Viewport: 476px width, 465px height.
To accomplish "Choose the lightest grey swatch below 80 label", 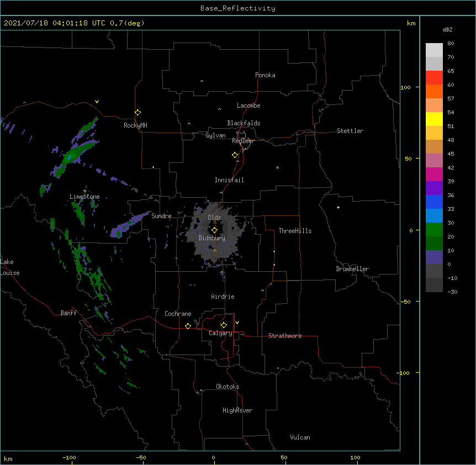I will click(434, 50).
